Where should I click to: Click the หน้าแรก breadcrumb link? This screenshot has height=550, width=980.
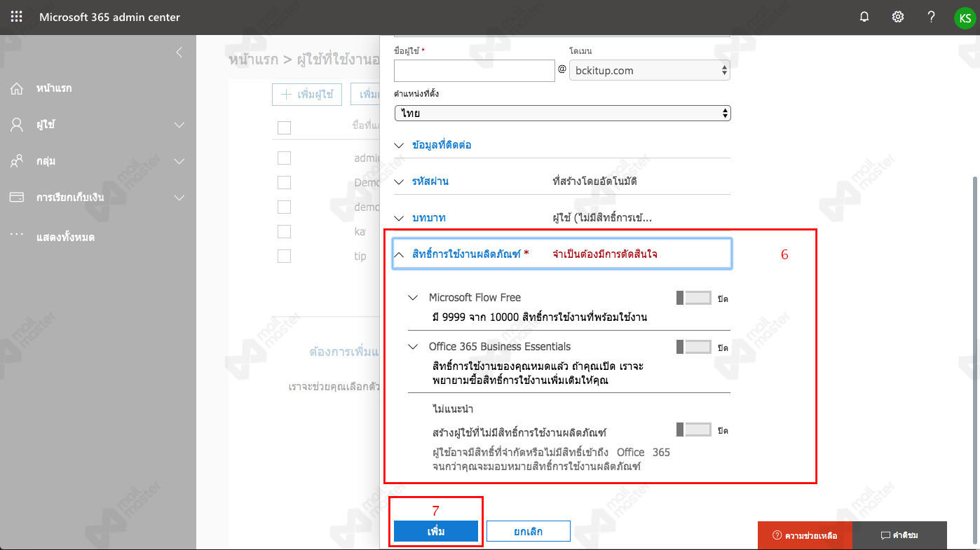254,60
